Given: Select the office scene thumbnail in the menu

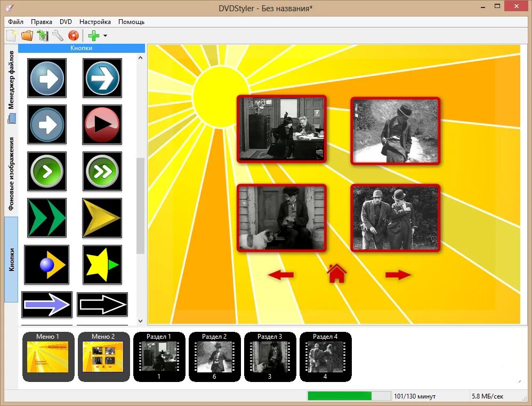Looking at the screenshot, I should (x=281, y=129).
